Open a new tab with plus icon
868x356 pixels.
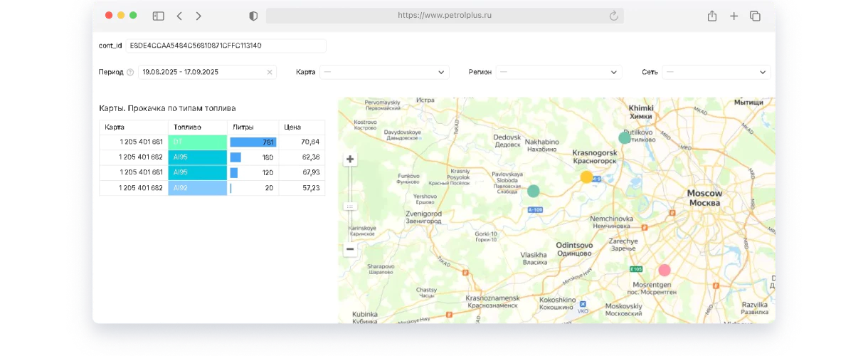[734, 16]
